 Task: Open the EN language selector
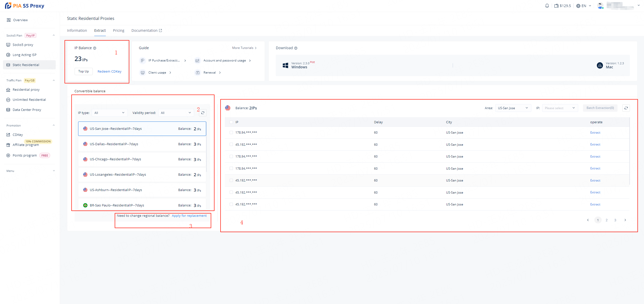pyautogui.click(x=584, y=6)
